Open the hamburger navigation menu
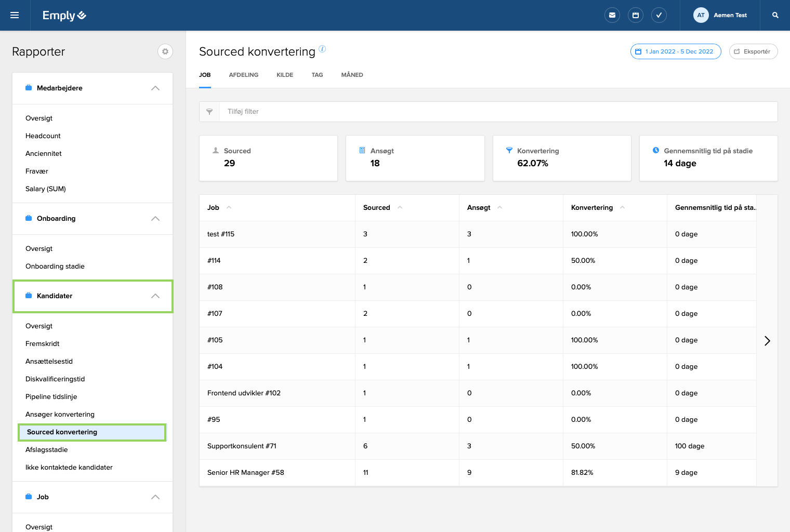790x532 pixels. (15, 15)
